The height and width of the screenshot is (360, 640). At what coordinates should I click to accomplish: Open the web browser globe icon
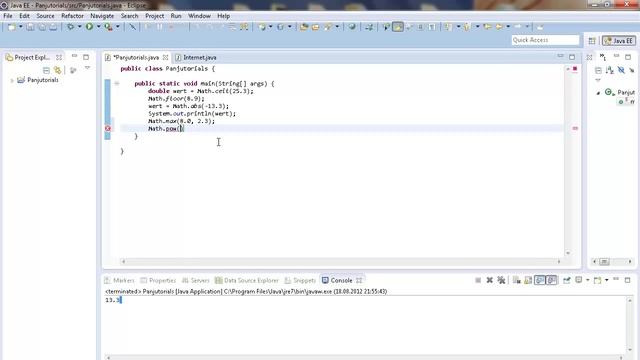[352, 27]
